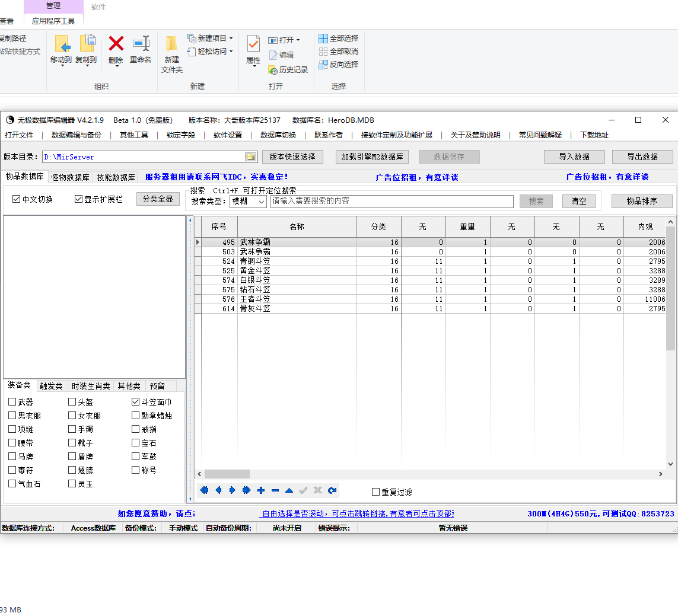The width and height of the screenshot is (678, 616).
Task: Click the minus icon to delete record
Action: [275, 490]
